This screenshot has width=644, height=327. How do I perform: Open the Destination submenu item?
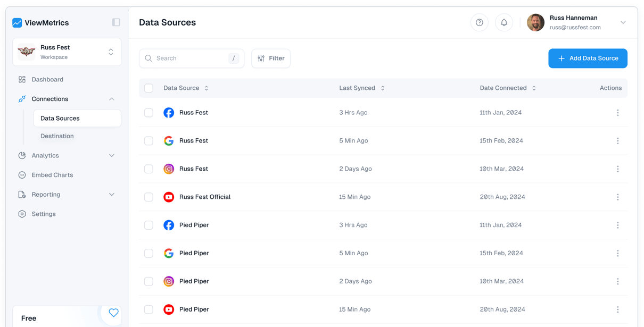pyautogui.click(x=57, y=136)
